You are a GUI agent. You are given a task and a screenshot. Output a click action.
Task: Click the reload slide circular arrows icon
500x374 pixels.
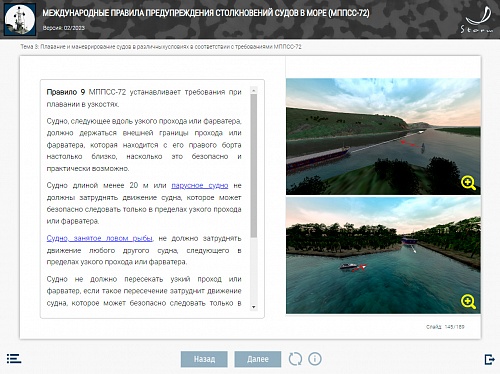(x=295, y=359)
